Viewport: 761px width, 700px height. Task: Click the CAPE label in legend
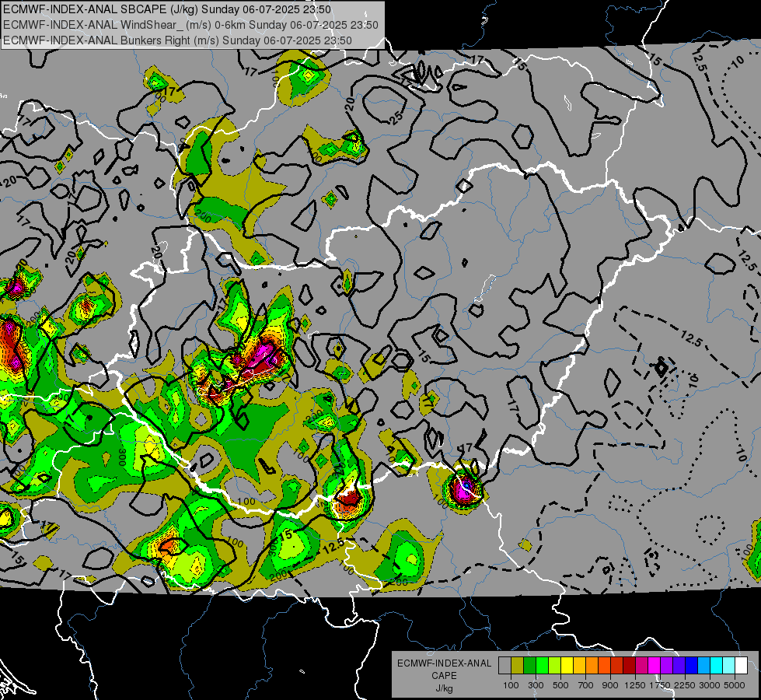tap(444, 676)
